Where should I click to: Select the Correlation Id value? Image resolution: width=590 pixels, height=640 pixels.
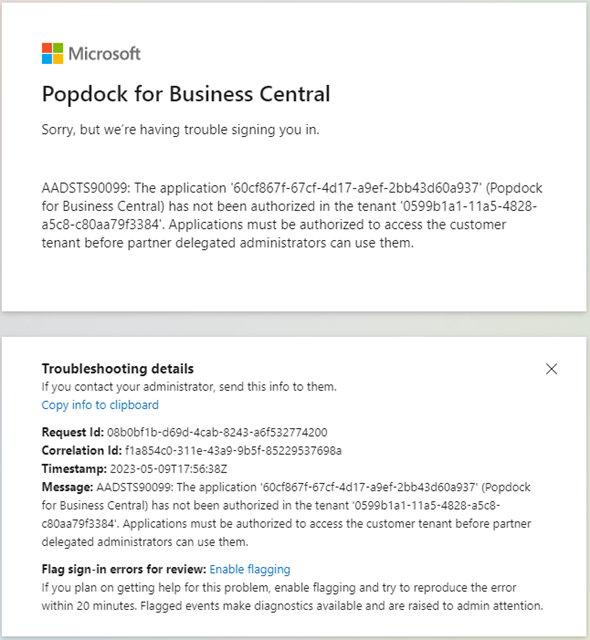(x=233, y=451)
